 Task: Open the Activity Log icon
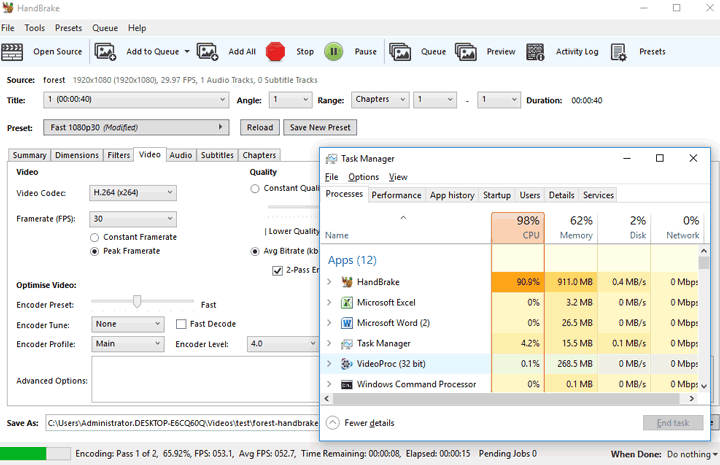pos(536,51)
